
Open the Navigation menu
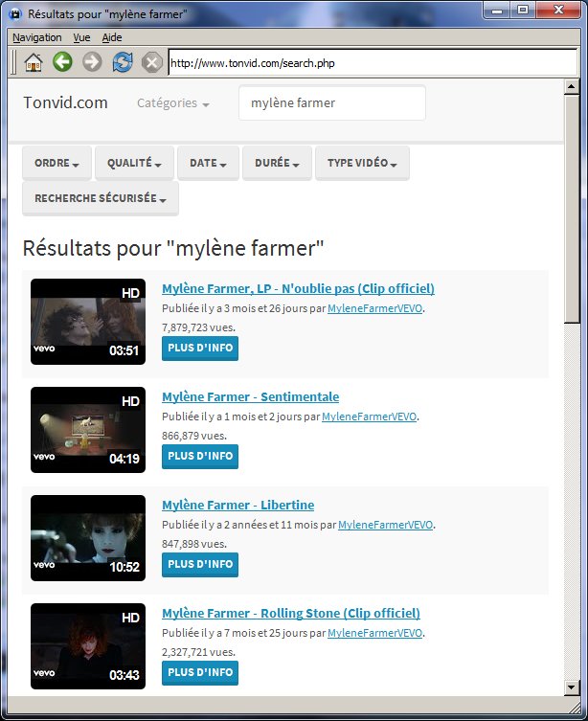(x=36, y=37)
